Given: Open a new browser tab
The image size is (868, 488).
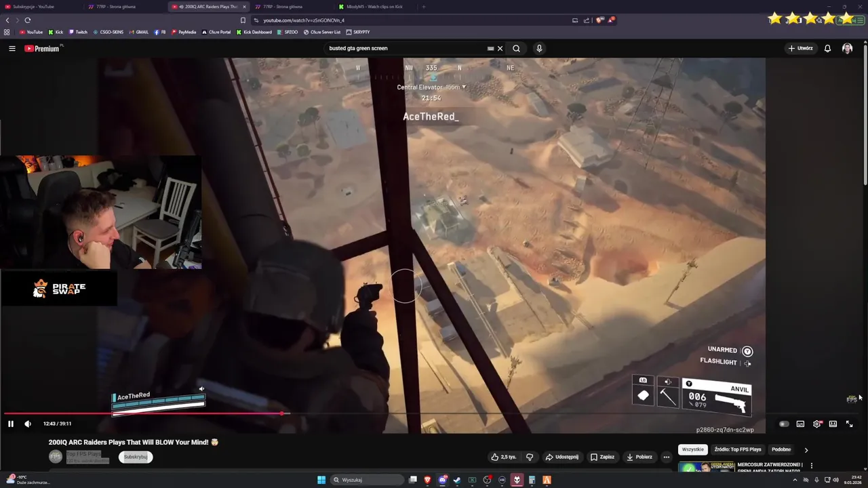Looking at the screenshot, I should click(x=423, y=7).
